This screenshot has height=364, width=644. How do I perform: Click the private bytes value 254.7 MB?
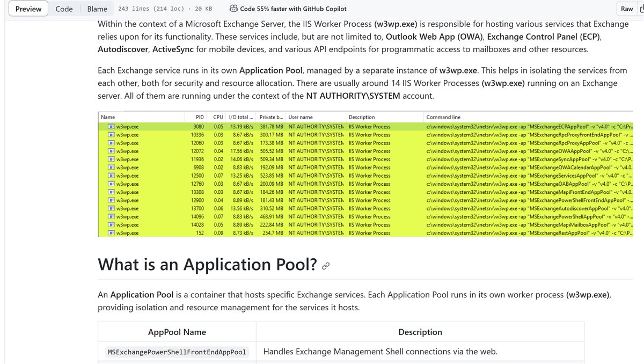click(x=273, y=233)
